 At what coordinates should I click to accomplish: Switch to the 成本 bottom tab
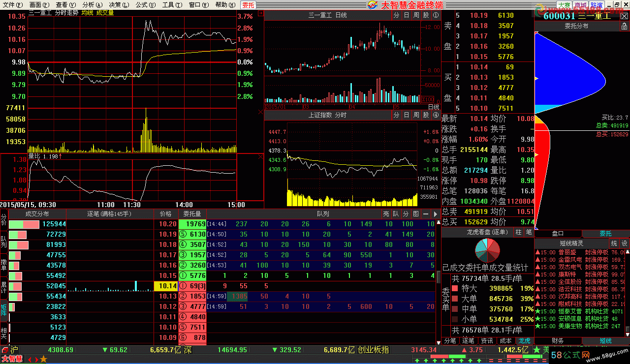tap(505, 340)
